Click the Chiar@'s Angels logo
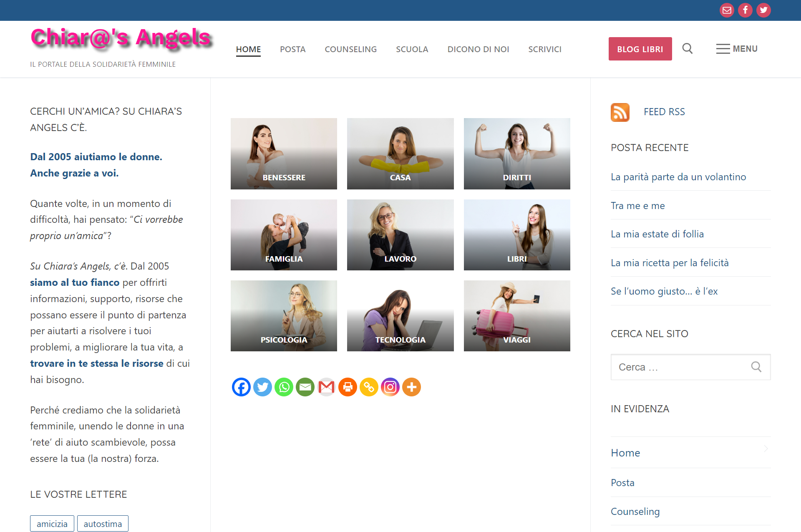The width and height of the screenshot is (801, 532). point(122,39)
